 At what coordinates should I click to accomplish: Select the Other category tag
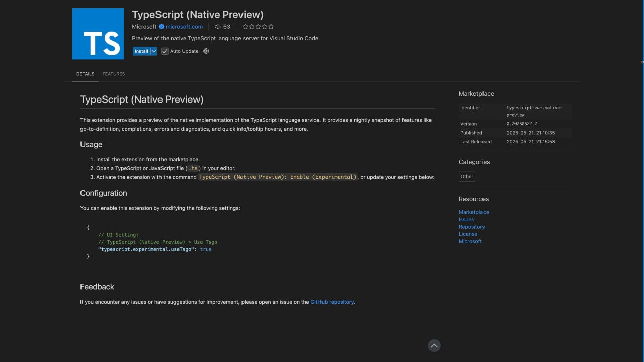pyautogui.click(x=467, y=176)
